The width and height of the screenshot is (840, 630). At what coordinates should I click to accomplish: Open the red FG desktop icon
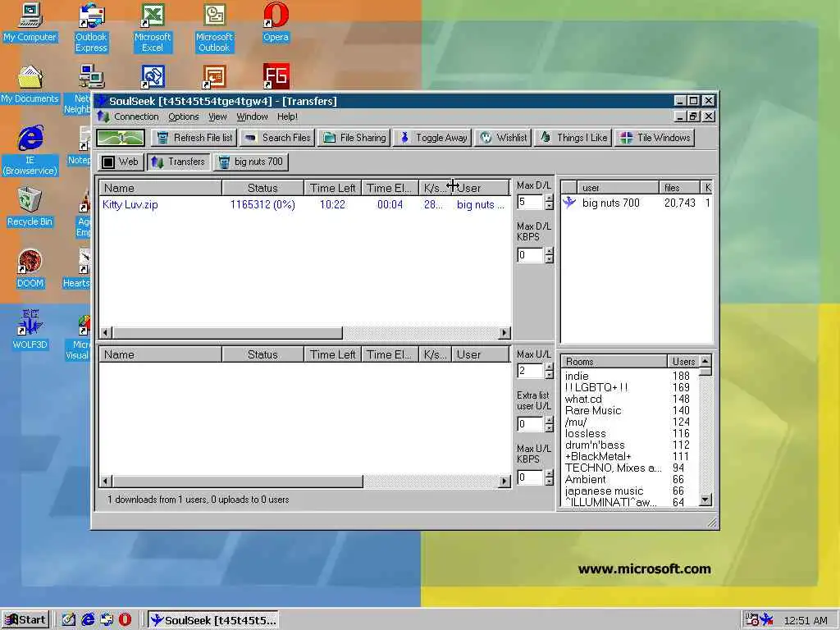(x=276, y=76)
